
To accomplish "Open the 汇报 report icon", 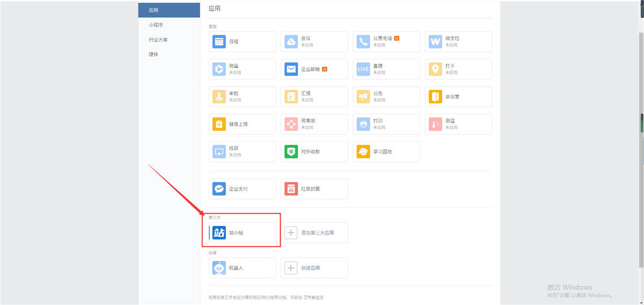I will pos(291,97).
